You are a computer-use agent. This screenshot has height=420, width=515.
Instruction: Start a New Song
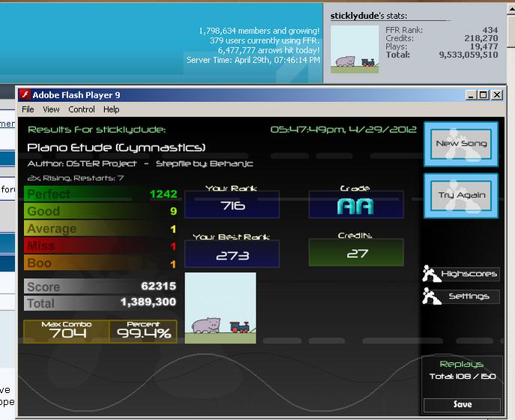click(x=461, y=143)
